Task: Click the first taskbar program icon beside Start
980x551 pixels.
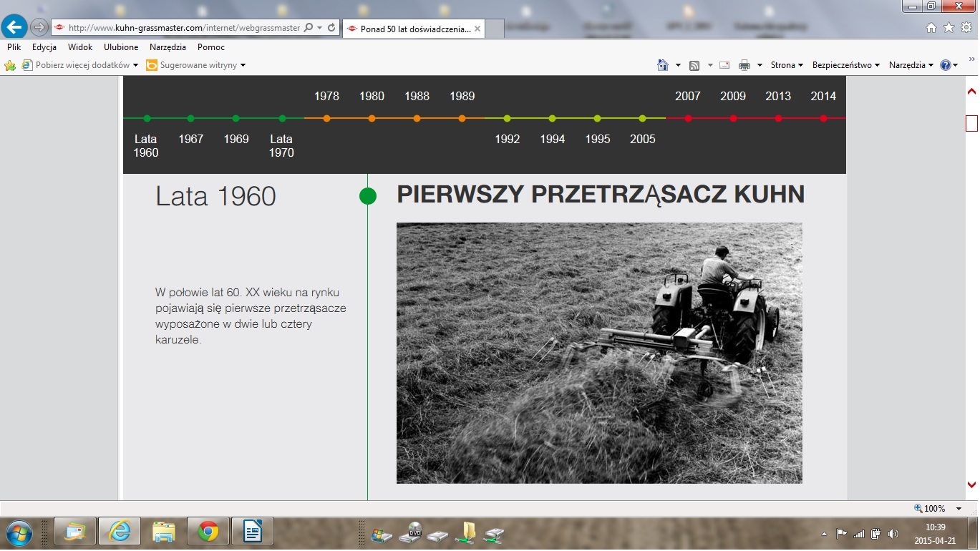Action: click(75, 532)
